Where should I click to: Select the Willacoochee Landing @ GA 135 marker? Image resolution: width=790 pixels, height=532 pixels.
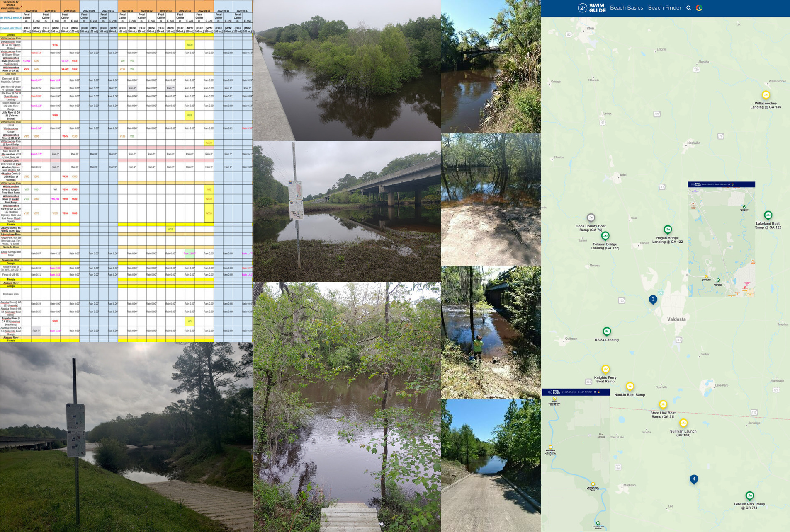(766, 95)
